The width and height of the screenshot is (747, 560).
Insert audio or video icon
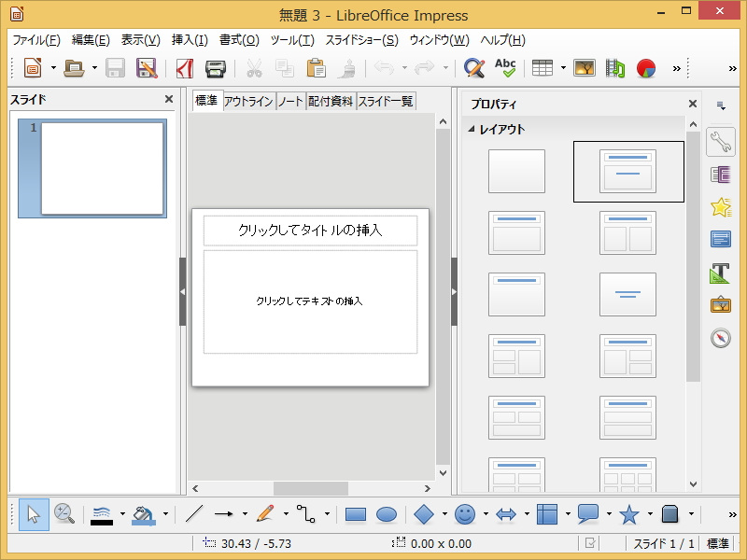click(615, 68)
